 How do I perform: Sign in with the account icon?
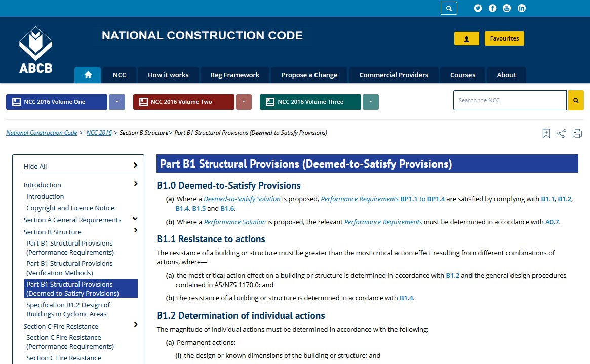pyautogui.click(x=466, y=38)
